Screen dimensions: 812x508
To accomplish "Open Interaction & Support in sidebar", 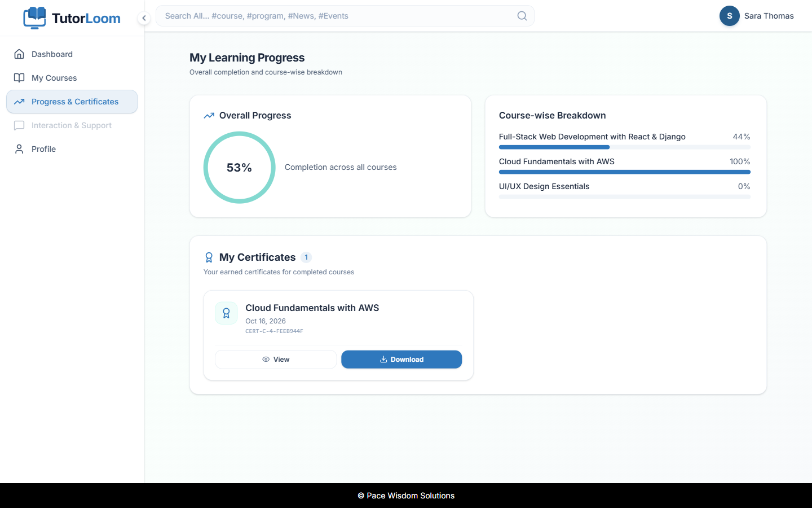I will tap(72, 125).
